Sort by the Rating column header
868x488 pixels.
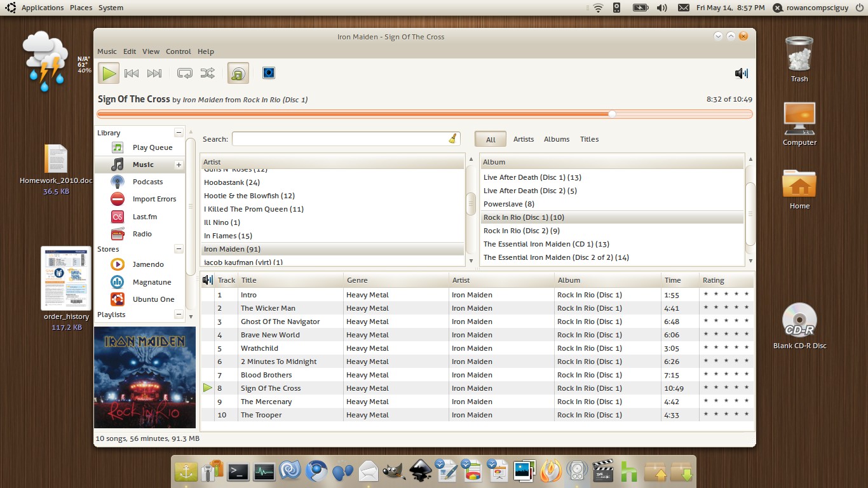pos(726,280)
